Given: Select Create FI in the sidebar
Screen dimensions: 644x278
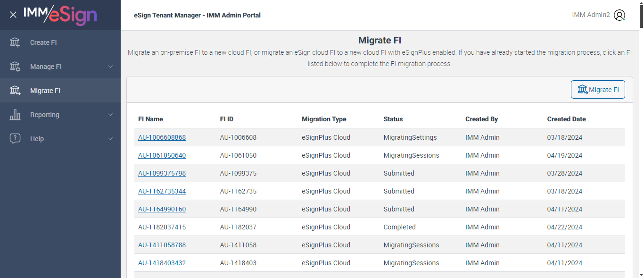Looking at the screenshot, I should [43, 42].
